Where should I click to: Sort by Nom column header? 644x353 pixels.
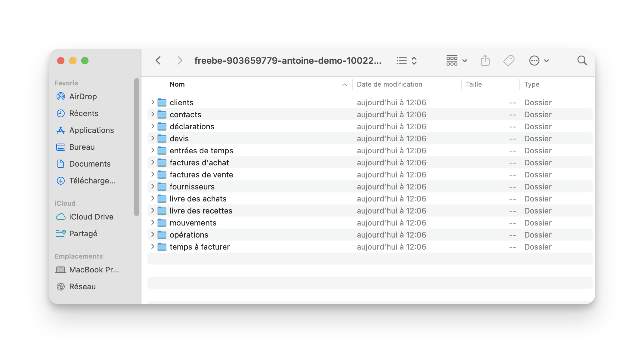pyautogui.click(x=177, y=84)
